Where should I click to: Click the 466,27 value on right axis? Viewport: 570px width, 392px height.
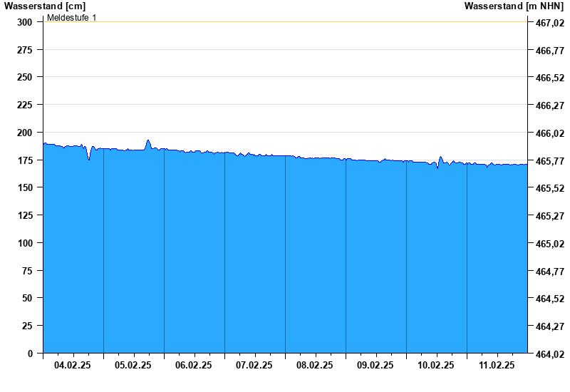550,105
